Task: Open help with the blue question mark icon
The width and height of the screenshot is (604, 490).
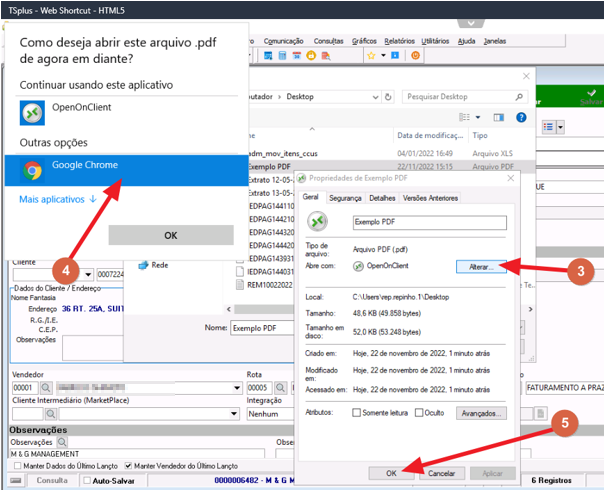Action: [x=521, y=117]
